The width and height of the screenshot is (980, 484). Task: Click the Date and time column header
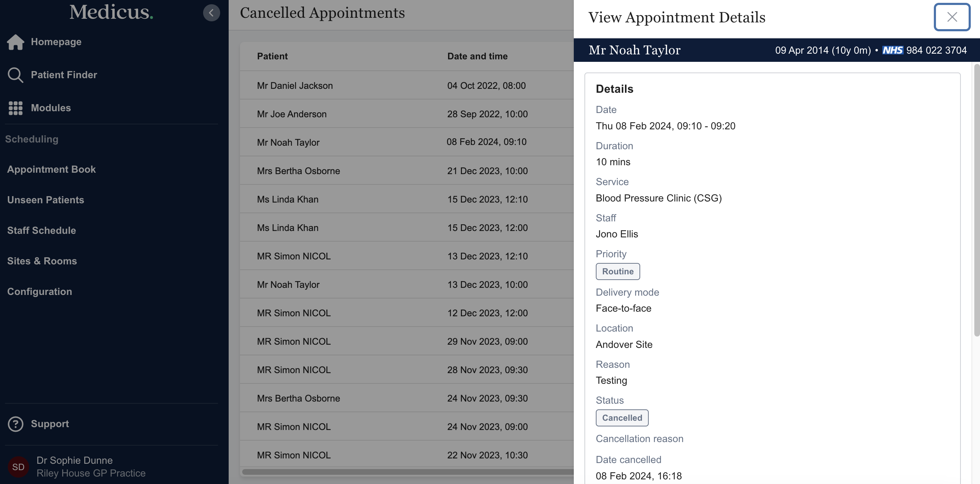[477, 57]
